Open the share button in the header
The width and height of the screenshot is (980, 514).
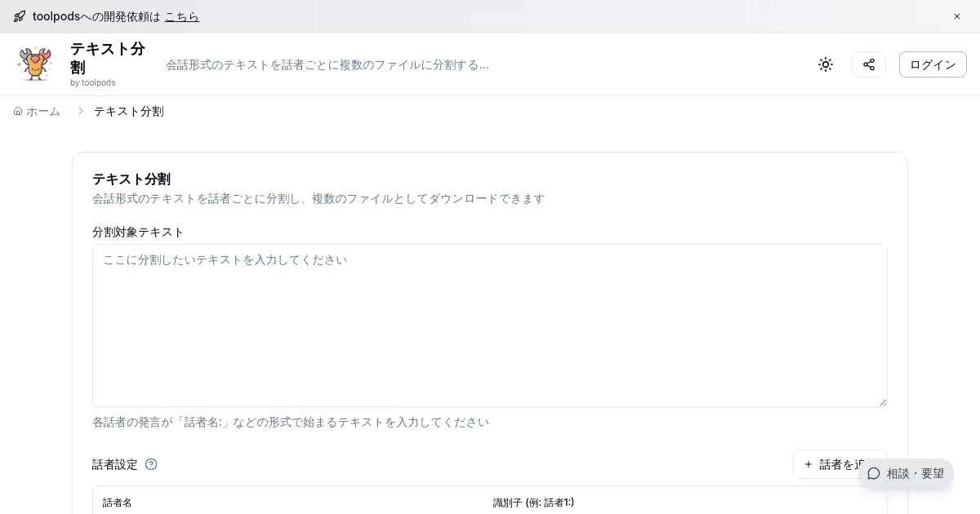click(x=869, y=64)
